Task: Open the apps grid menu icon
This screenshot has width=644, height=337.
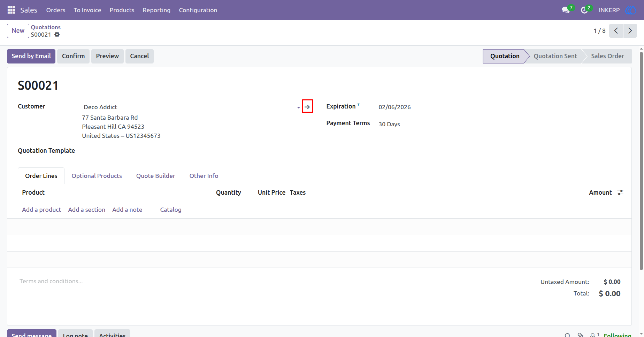Action: pos(11,10)
